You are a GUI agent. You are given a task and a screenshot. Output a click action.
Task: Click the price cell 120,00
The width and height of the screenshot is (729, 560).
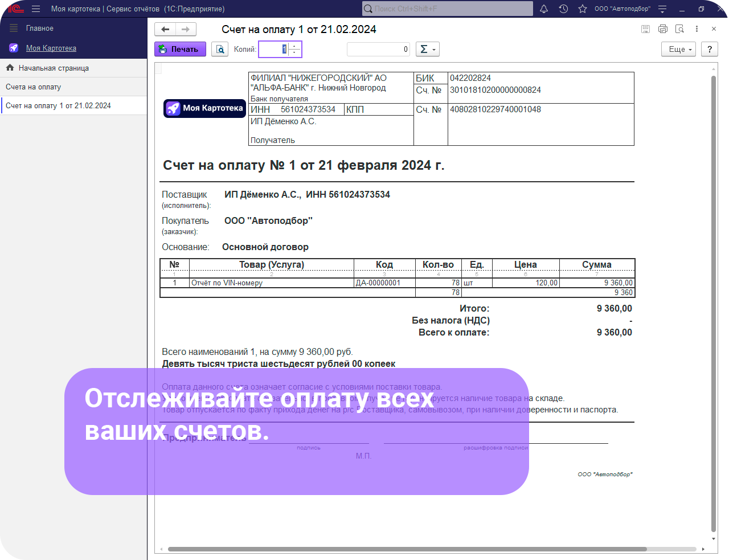pyautogui.click(x=526, y=283)
